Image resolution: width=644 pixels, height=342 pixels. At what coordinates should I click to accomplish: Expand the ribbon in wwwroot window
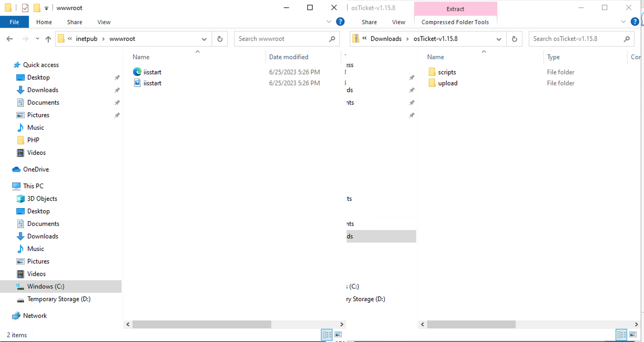pyautogui.click(x=329, y=22)
